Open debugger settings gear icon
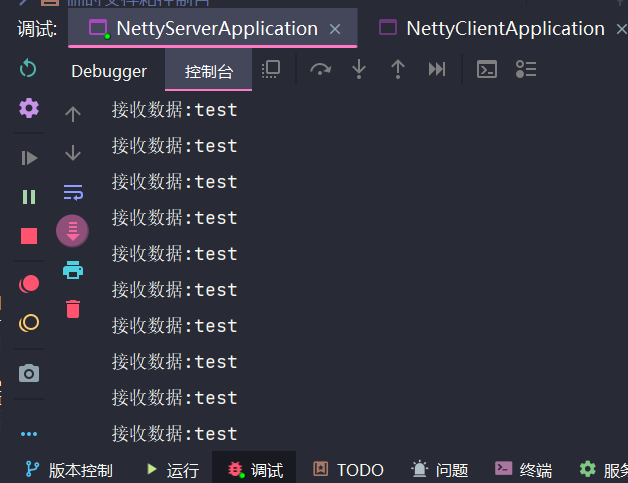The width and height of the screenshot is (628, 483). coord(29,108)
